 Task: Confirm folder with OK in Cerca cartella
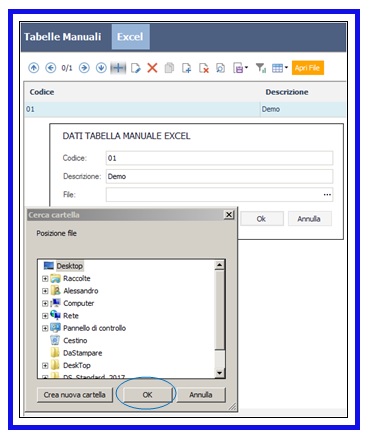coord(148,395)
